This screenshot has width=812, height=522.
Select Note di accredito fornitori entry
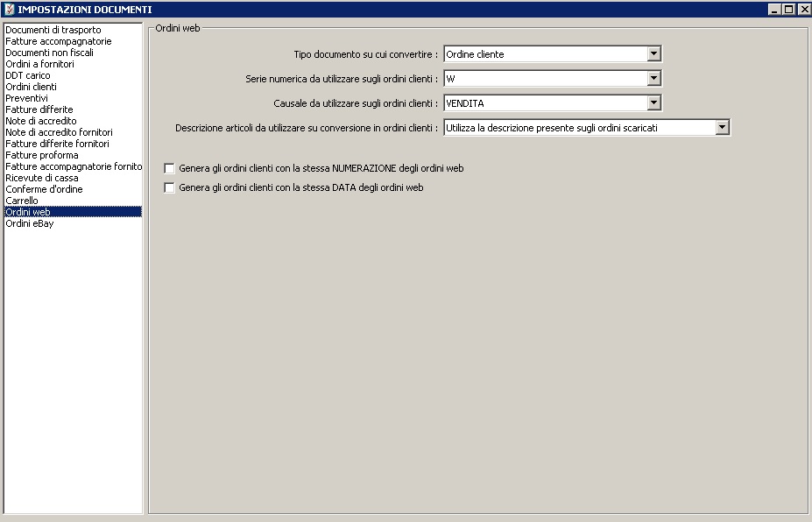[x=73, y=132]
